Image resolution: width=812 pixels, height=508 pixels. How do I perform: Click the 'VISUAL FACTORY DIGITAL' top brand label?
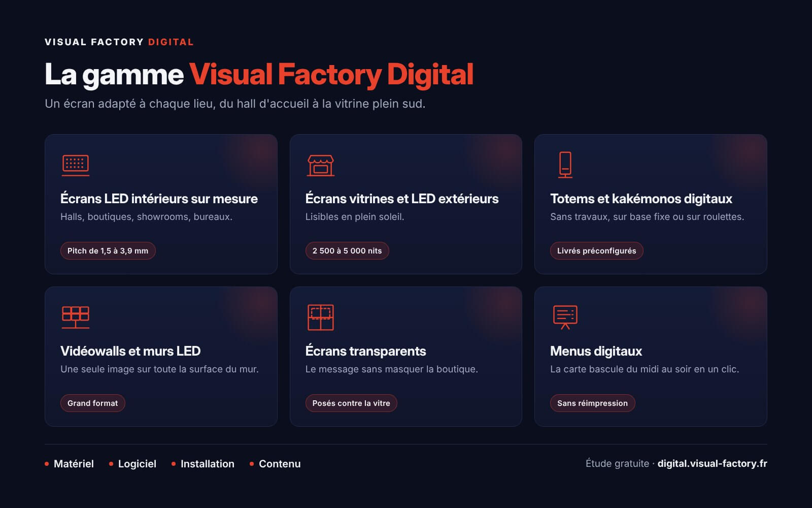(x=119, y=42)
